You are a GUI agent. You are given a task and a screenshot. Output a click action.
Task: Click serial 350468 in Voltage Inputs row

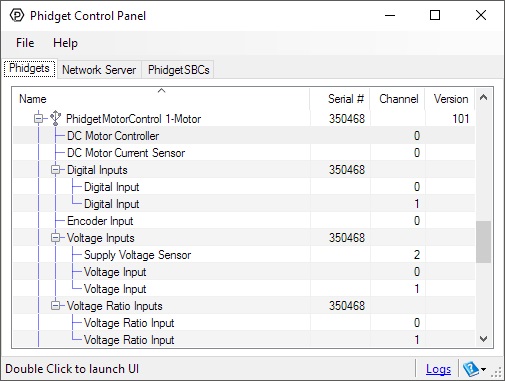tap(347, 238)
